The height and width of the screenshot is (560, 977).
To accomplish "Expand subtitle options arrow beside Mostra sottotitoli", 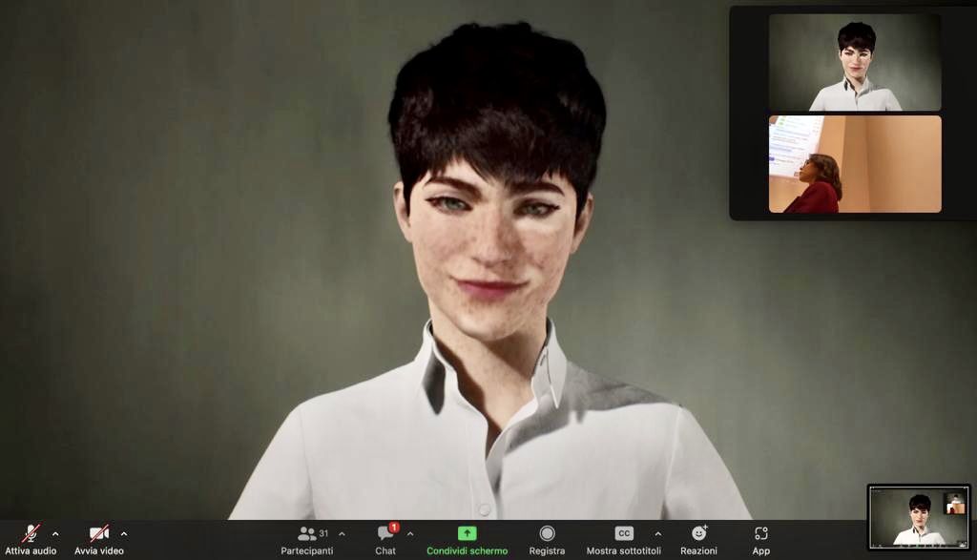I will 658,534.
